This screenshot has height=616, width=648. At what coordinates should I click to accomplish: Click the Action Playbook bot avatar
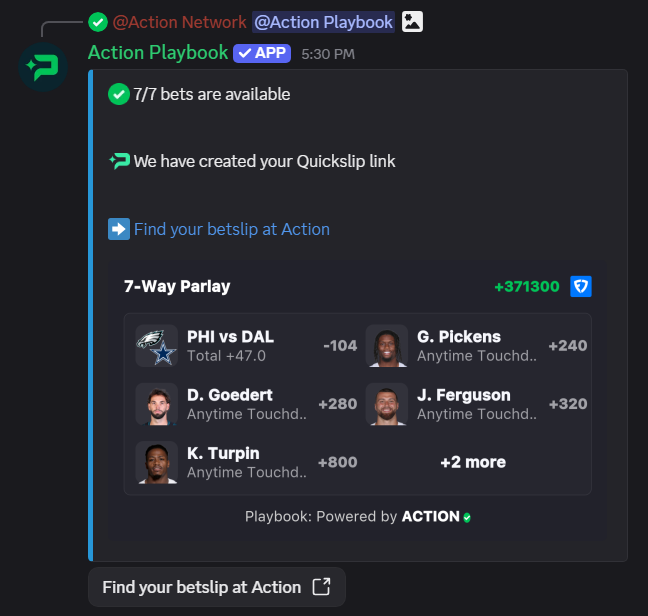(x=43, y=68)
